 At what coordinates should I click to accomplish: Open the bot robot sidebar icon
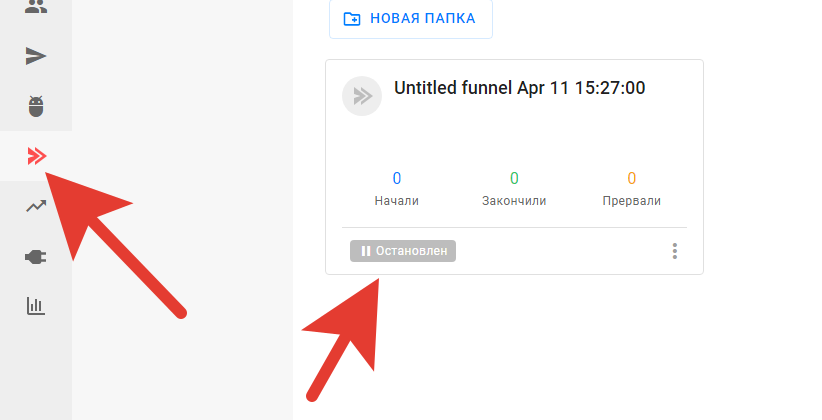pos(36,106)
